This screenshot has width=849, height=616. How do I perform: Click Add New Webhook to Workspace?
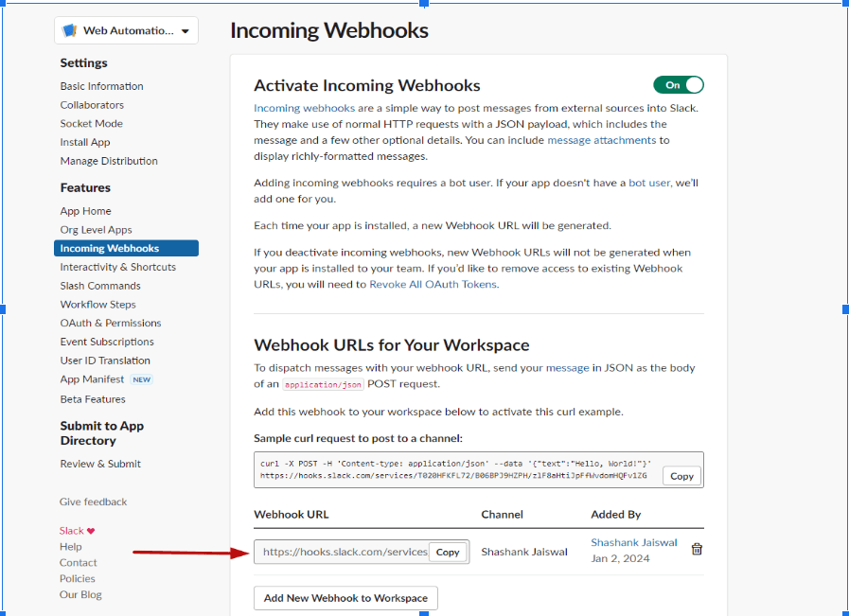pos(345,598)
